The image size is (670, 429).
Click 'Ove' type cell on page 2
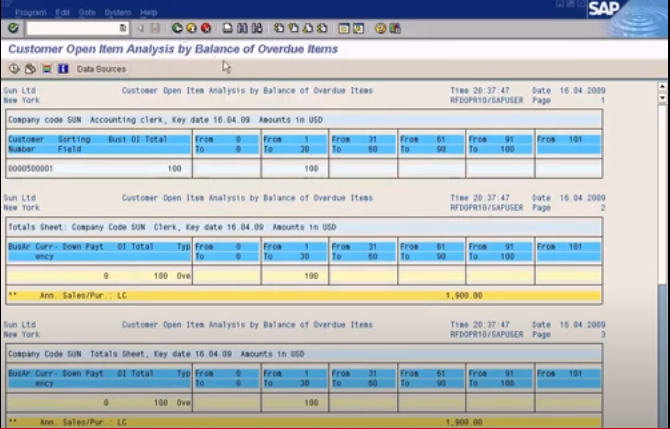coord(183,276)
